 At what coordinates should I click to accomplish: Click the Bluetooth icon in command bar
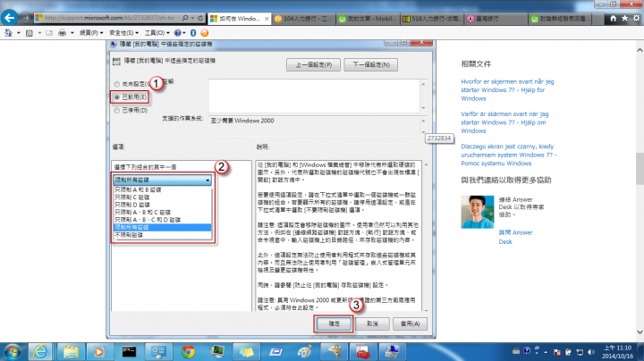(x=193, y=33)
